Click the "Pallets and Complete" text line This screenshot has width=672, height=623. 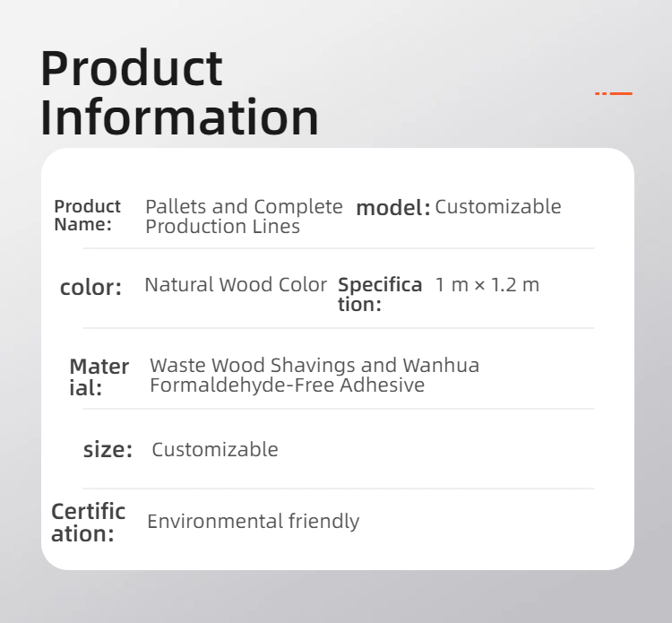244,207
